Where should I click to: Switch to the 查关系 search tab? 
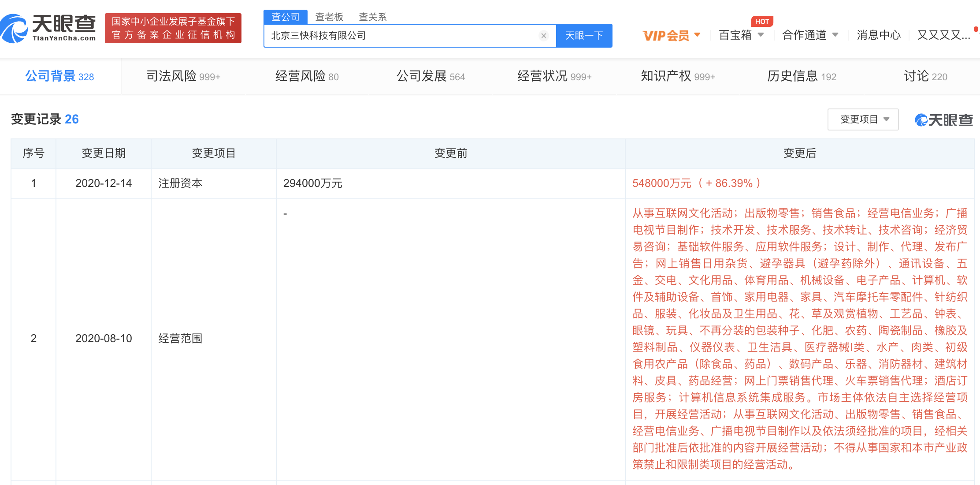[x=373, y=16]
